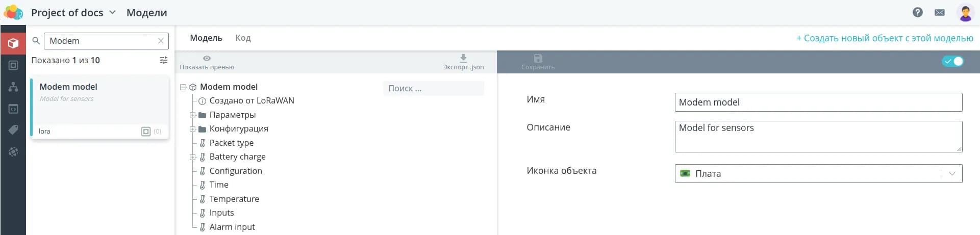Switch to the Модель tab
This screenshot has width=980, height=235.
coord(206,38)
